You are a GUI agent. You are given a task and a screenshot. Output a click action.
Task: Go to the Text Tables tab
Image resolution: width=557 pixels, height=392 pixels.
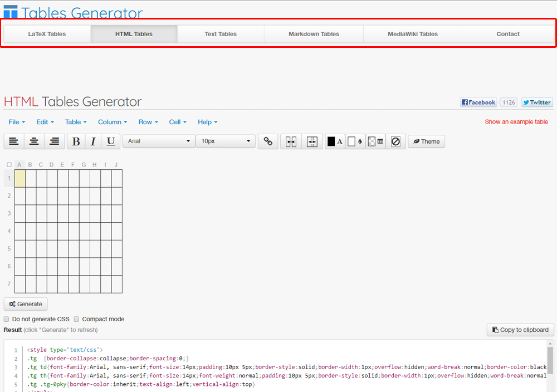tap(221, 34)
